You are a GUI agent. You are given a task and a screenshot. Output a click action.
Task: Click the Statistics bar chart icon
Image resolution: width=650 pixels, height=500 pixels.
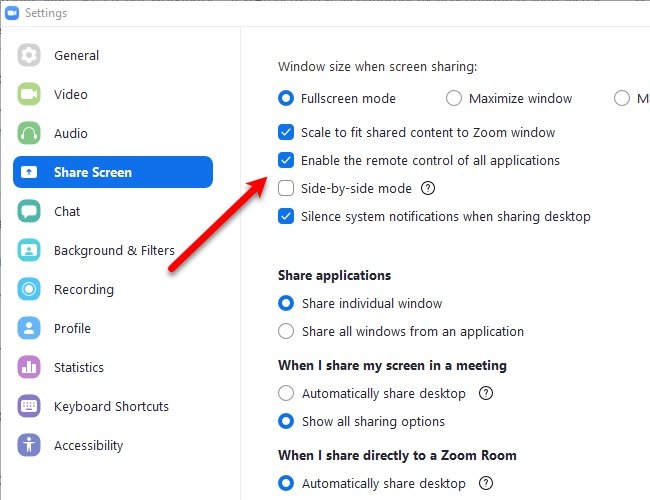pos(29,368)
